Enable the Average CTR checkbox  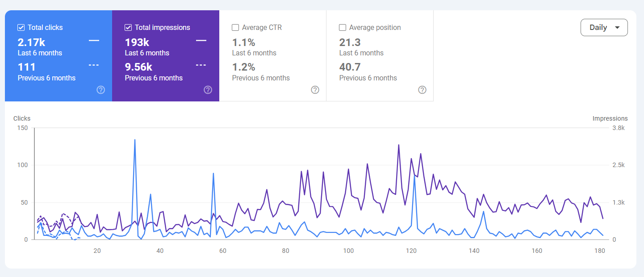235,28
